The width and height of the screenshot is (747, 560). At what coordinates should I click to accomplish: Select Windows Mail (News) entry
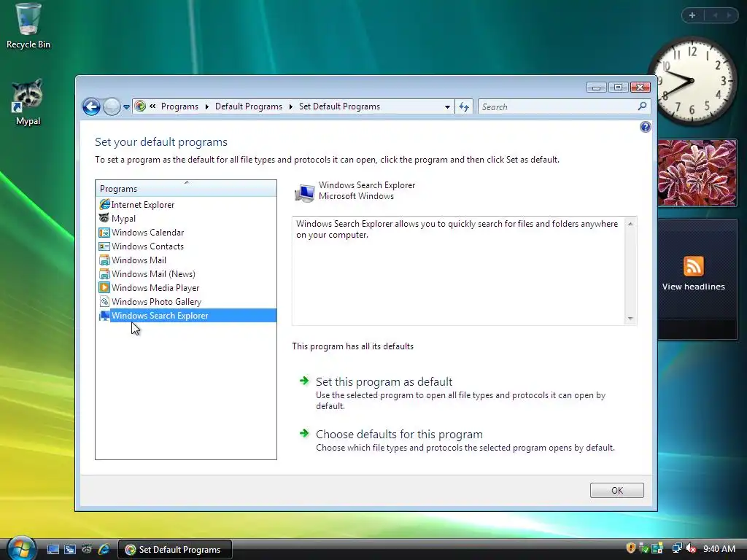186,274
